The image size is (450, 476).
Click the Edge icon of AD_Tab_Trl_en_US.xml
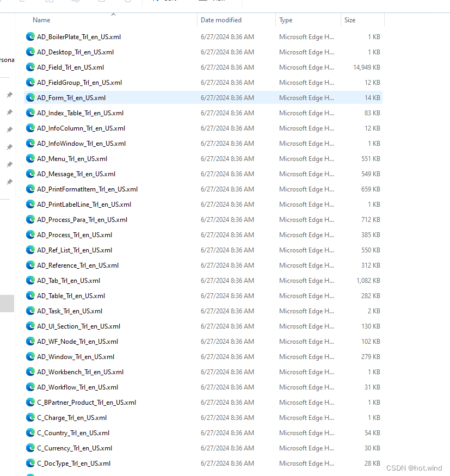coord(30,281)
